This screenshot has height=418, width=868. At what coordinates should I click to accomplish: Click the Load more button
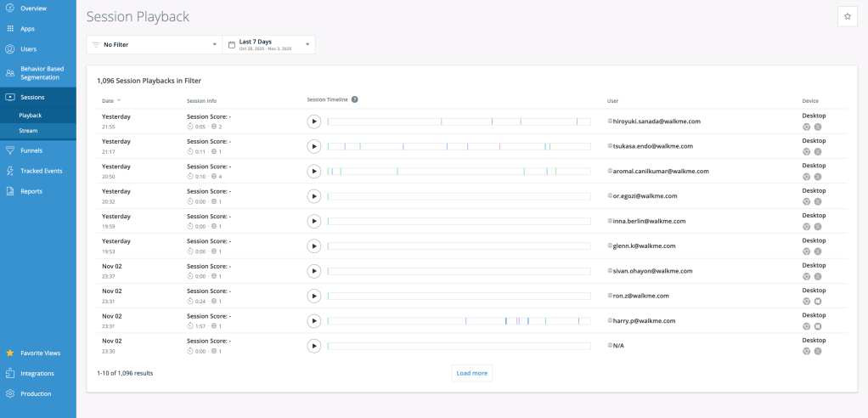click(471, 373)
